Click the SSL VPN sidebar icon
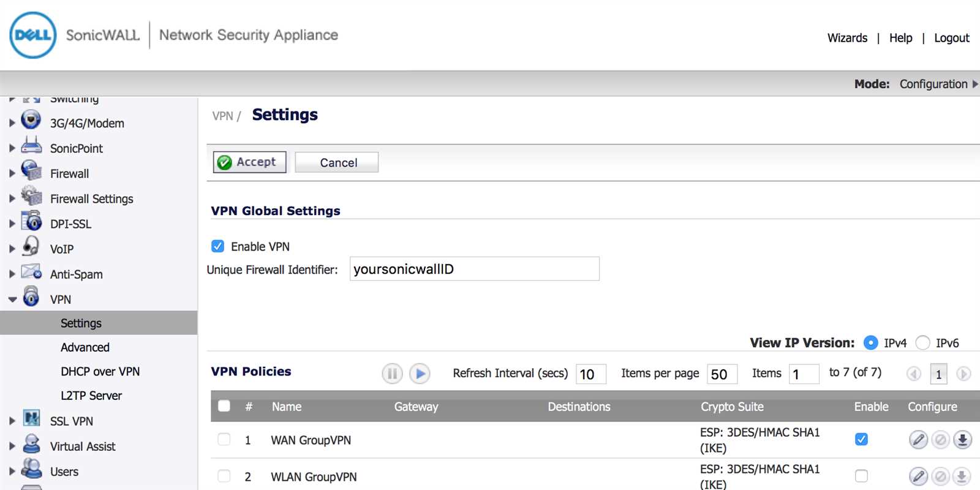Screen dimensions: 980x490 (32, 418)
